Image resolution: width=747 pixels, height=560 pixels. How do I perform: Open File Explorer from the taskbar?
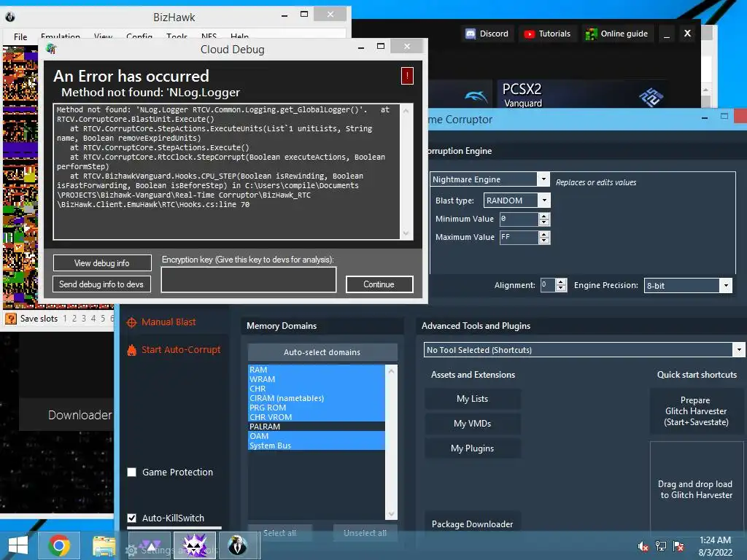tap(104, 545)
